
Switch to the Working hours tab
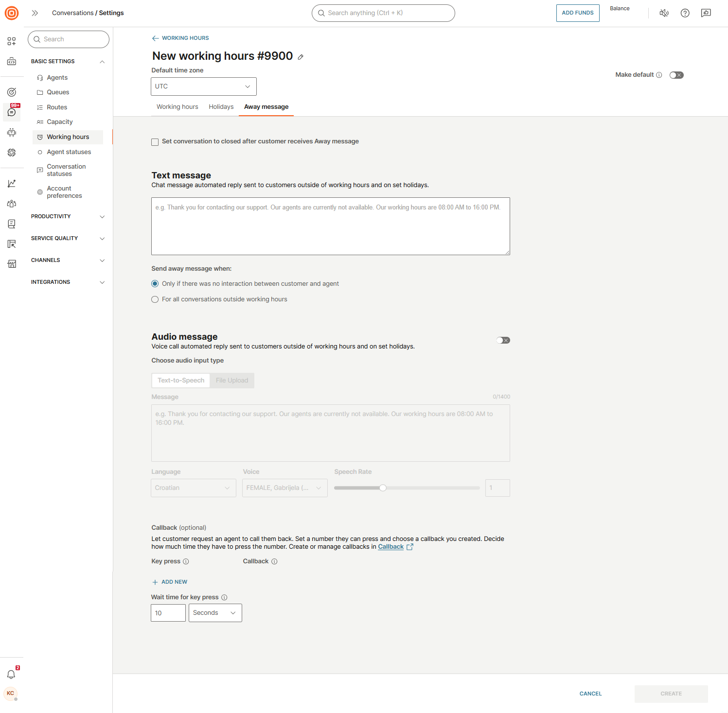177,107
